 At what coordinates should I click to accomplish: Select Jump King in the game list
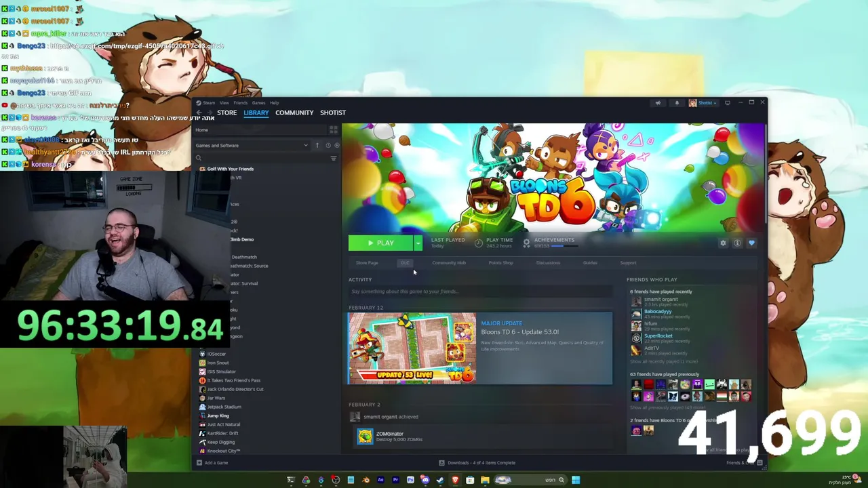218,415
